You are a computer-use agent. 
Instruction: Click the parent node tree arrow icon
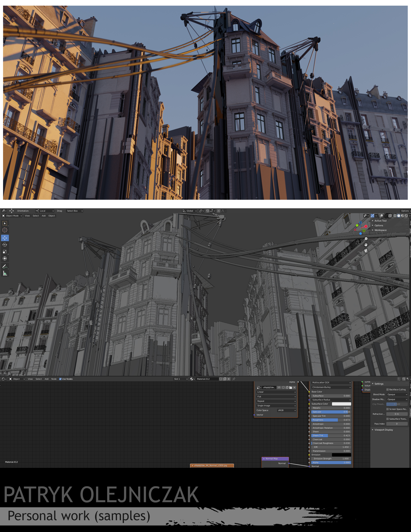point(399,379)
